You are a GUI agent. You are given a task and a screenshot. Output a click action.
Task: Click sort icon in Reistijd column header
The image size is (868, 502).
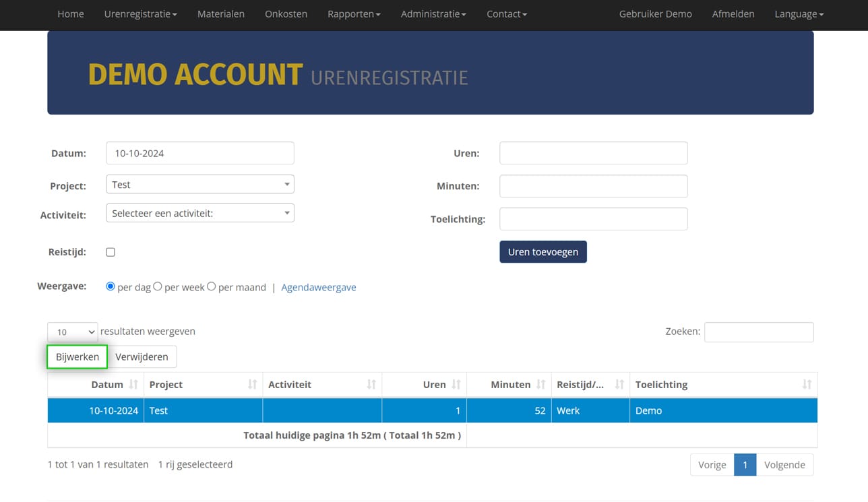point(619,385)
